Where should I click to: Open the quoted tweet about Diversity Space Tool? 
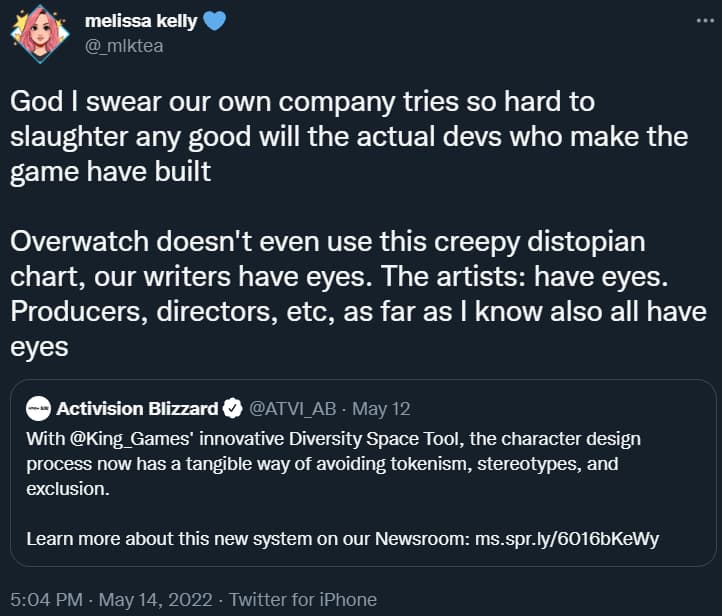point(363,472)
